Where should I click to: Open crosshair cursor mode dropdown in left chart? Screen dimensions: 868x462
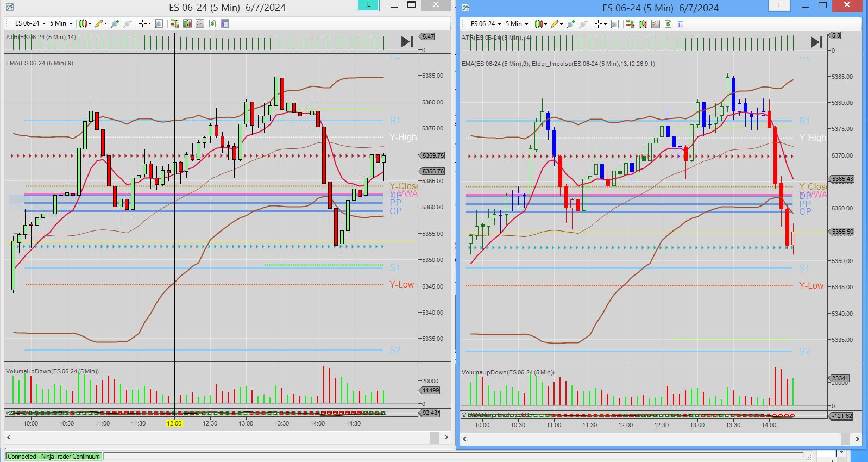[x=144, y=23]
